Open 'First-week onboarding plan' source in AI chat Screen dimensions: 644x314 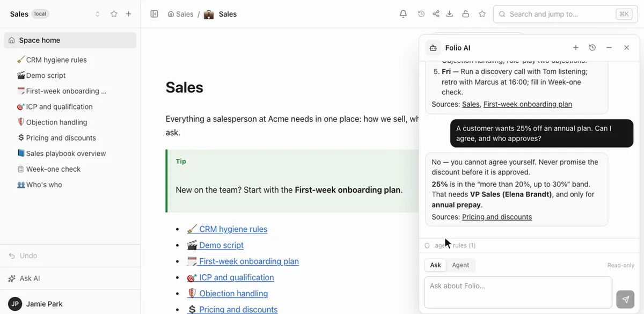528,104
